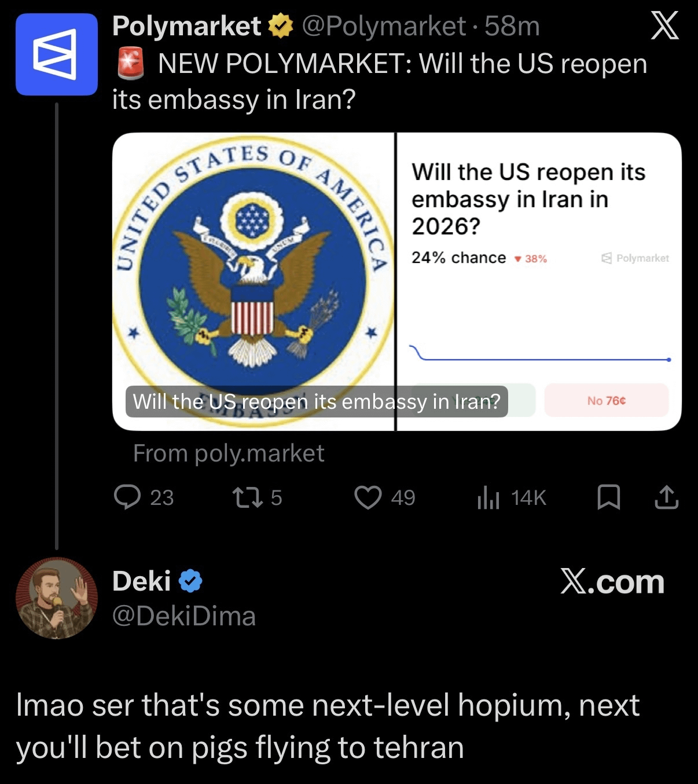
Task: Open the Polymarket profile avatar
Action: pyautogui.click(x=57, y=54)
